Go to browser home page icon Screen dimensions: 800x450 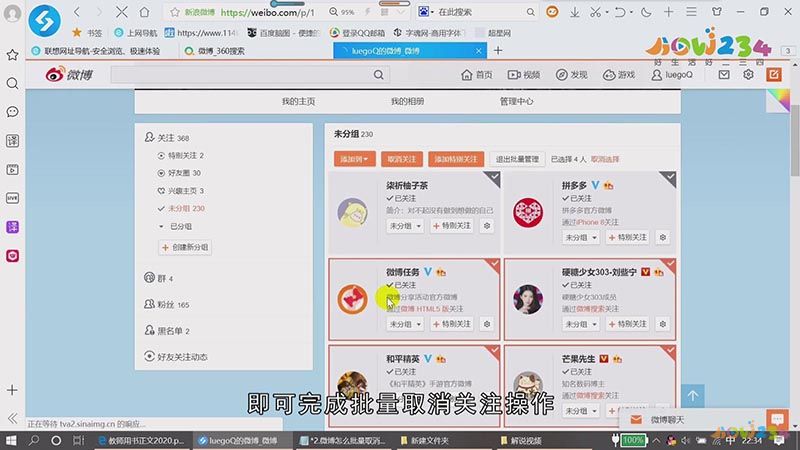point(144,12)
